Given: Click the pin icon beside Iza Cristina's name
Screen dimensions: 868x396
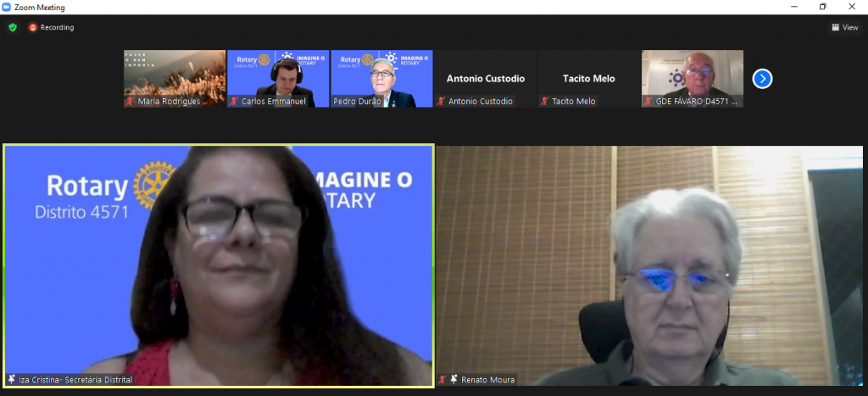Looking at the screenshot, I should [x=12, y=379].
